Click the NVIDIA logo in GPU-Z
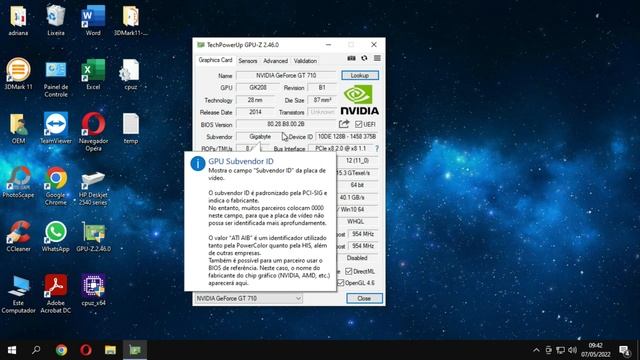 359,99
